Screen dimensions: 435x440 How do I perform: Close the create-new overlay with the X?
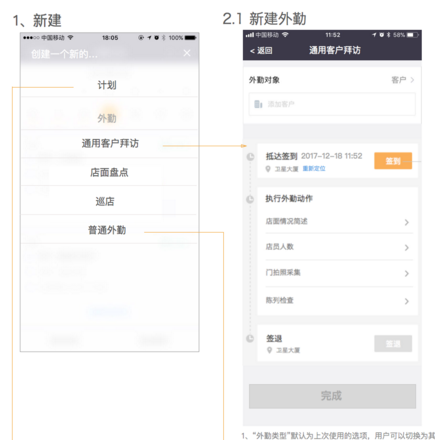click(187, 53)
